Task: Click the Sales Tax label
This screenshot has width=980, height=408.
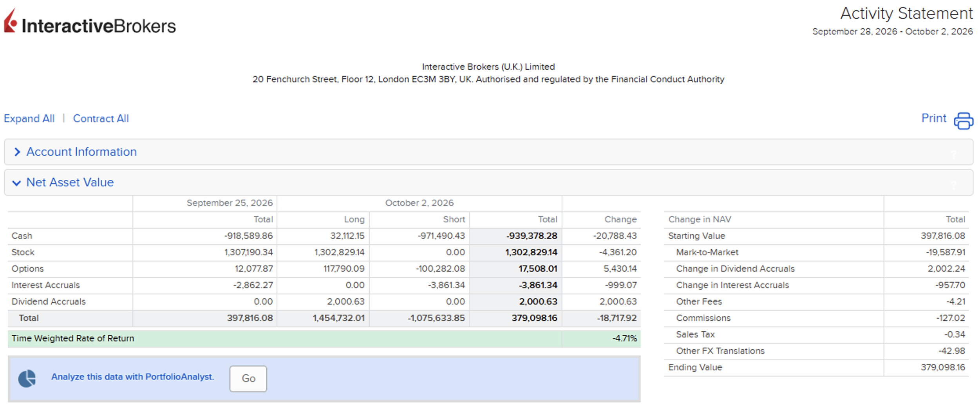Action: [x=695, y=334]
